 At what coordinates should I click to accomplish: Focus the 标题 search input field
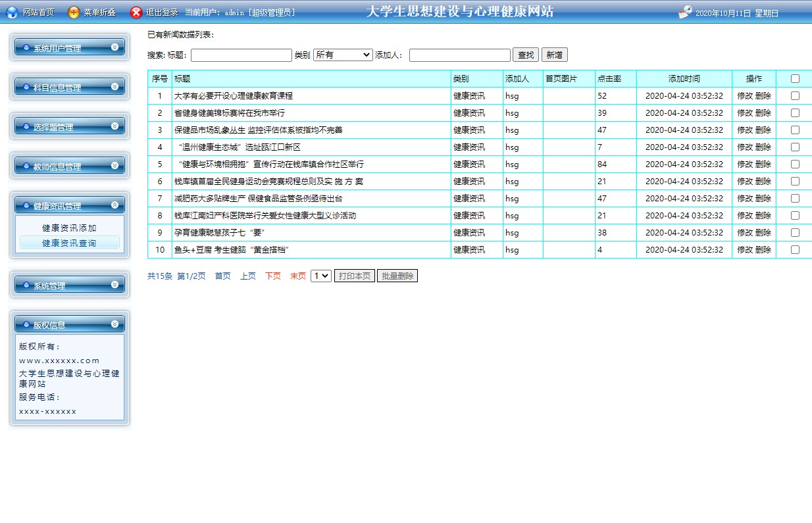click(x=241, y=55)
